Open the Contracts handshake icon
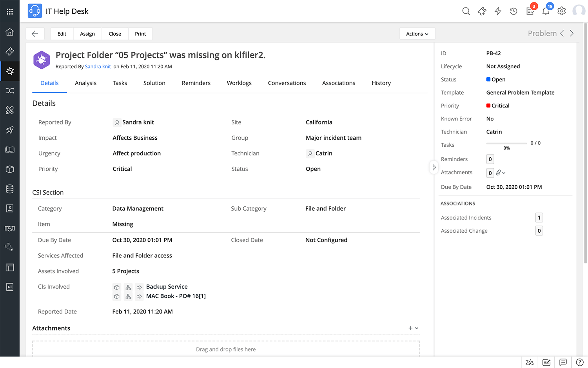Viewport: 588px width, 368px height. [x=10, y=228]
